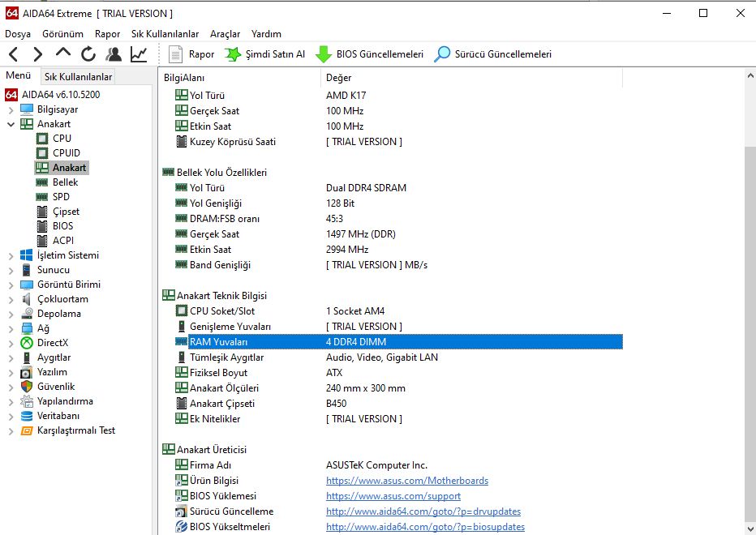The height and width of the screenshot is (535, 756).
Task: Click the vertical scrollbar up arrow
Action: tap(750, 75)
